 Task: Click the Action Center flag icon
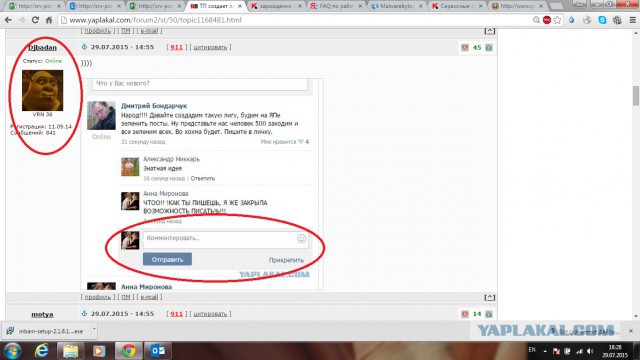pos(556,351)
